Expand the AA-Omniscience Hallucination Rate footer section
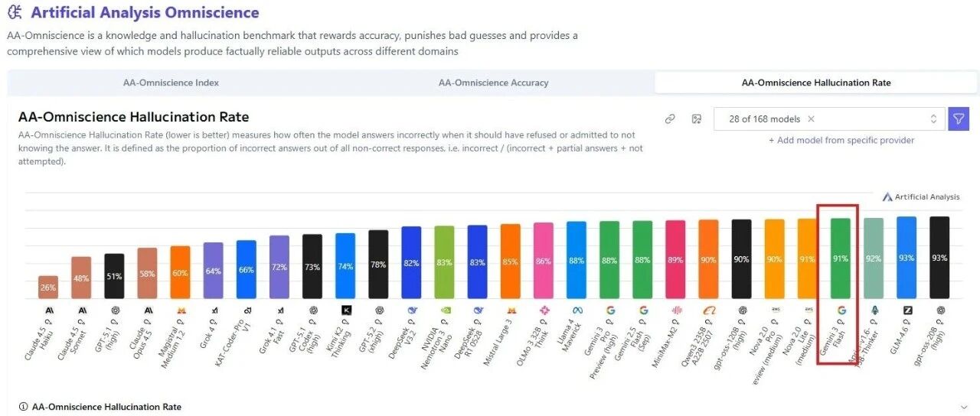Image resolution: width=980 pixels, height=416 pixels. (x=963, y=407)
